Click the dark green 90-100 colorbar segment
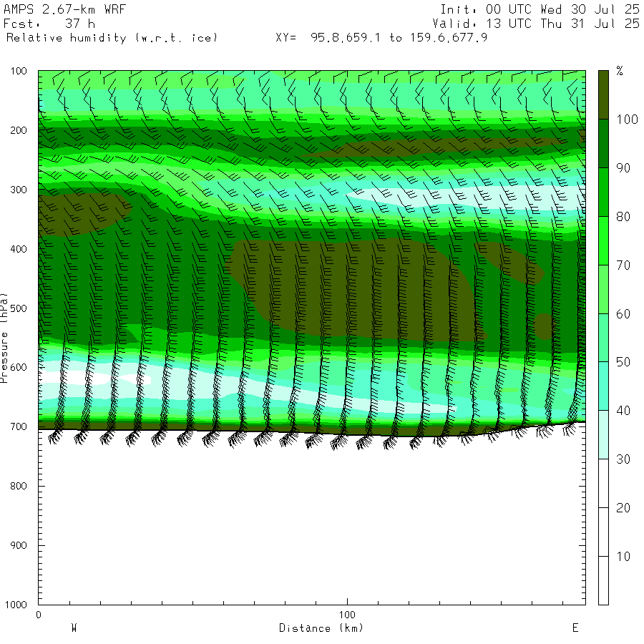The width and height of the screenshot is (644, 644). pyautogui.click(x=603, y=143)
